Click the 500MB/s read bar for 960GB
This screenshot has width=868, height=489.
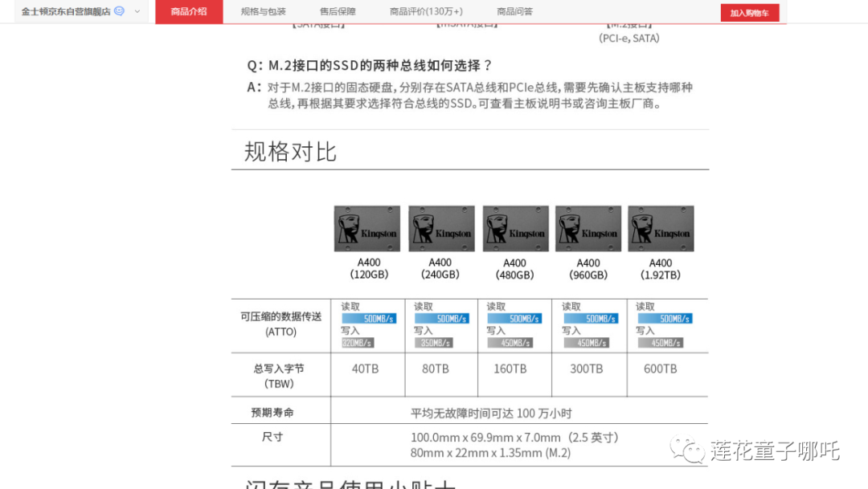(591, 319)
